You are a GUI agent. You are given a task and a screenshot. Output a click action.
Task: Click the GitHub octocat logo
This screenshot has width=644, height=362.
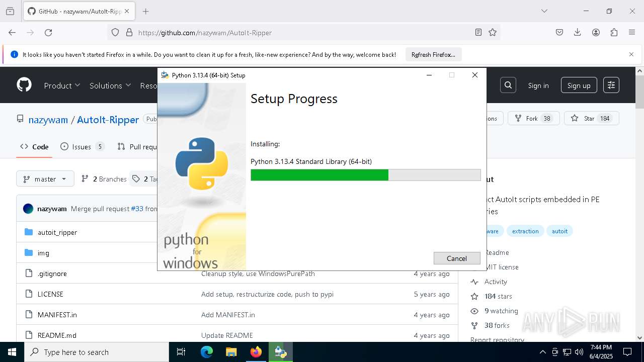point(24,85)
